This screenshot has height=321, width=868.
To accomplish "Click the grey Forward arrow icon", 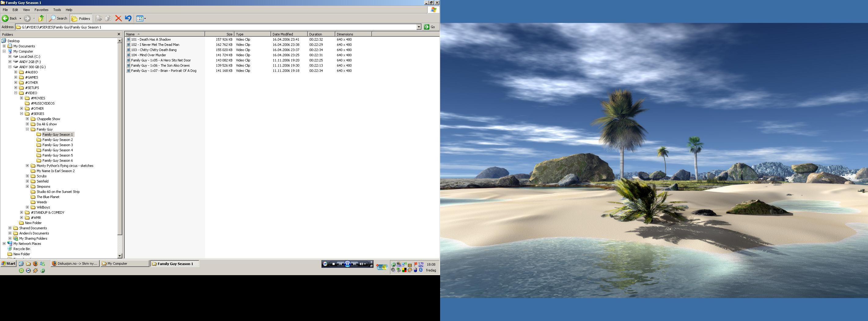I will pos(27,18).
